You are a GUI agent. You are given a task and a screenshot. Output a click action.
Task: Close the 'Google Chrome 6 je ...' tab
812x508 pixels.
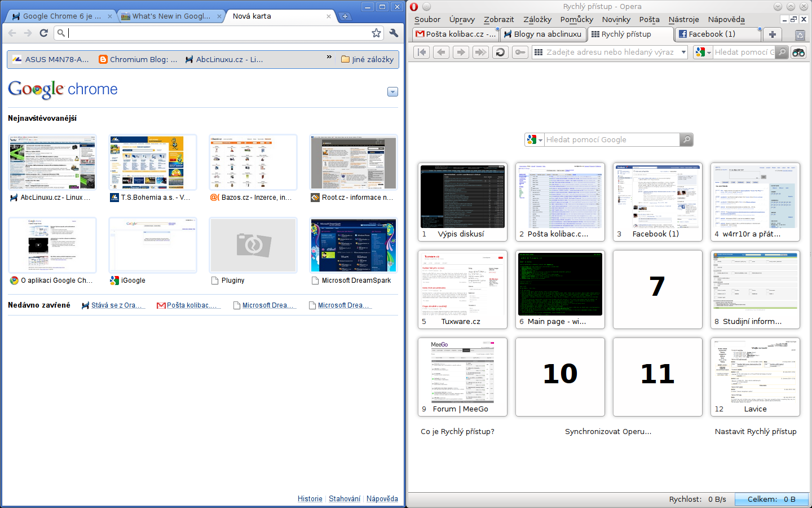(110, 16)
